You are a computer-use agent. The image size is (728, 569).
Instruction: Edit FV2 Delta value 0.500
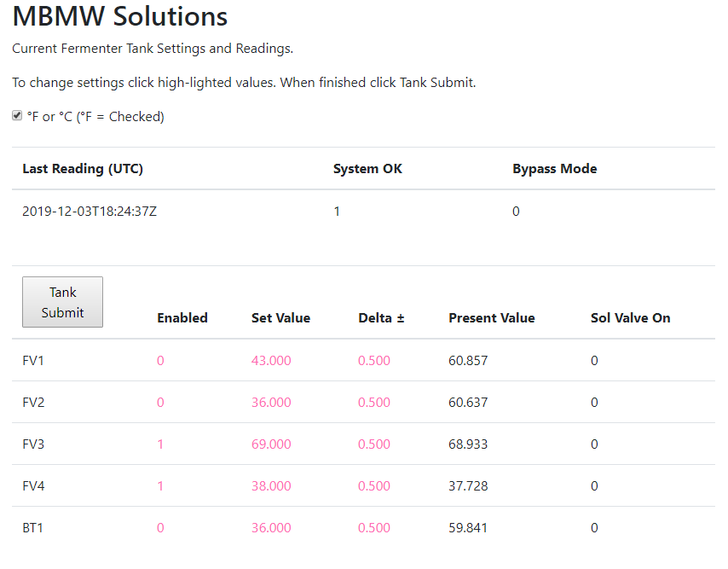(374, 403)
